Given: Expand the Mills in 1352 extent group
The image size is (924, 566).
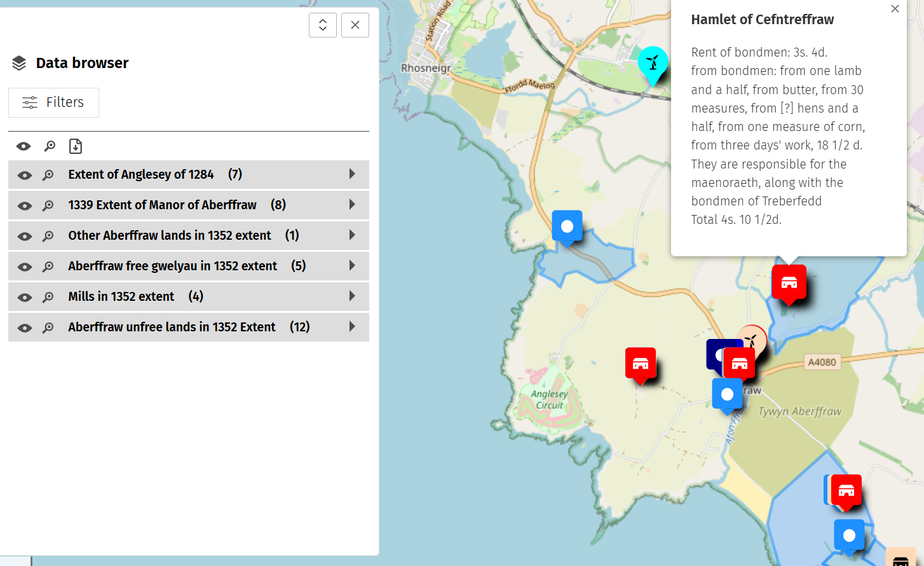Looking at the screenshot, I should coord(352,296).
